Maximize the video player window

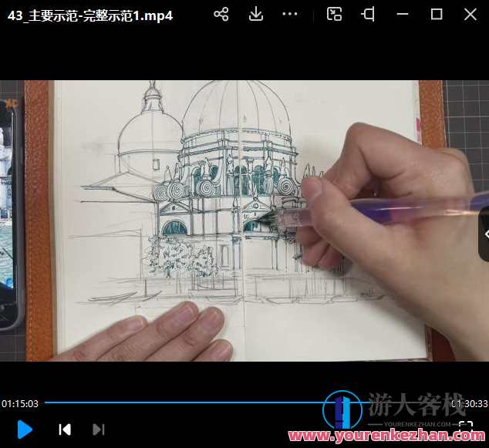pyautogui.click(x=437, y=14)
